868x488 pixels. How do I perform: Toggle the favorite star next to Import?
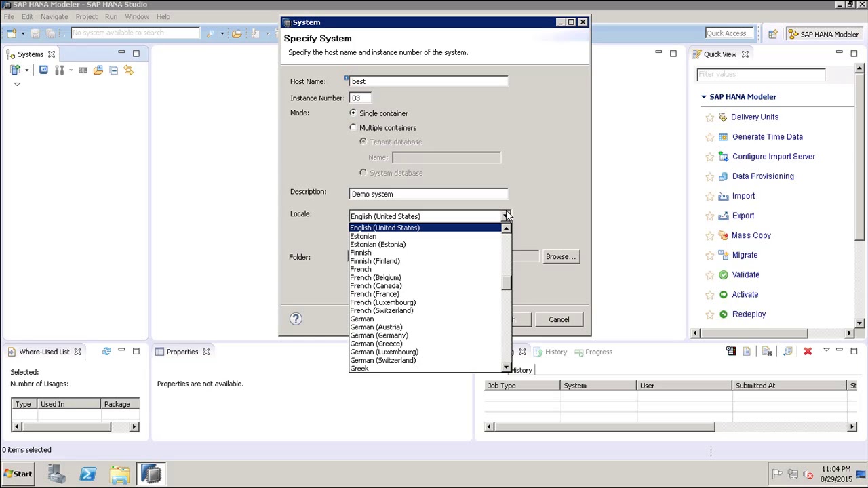709,196
